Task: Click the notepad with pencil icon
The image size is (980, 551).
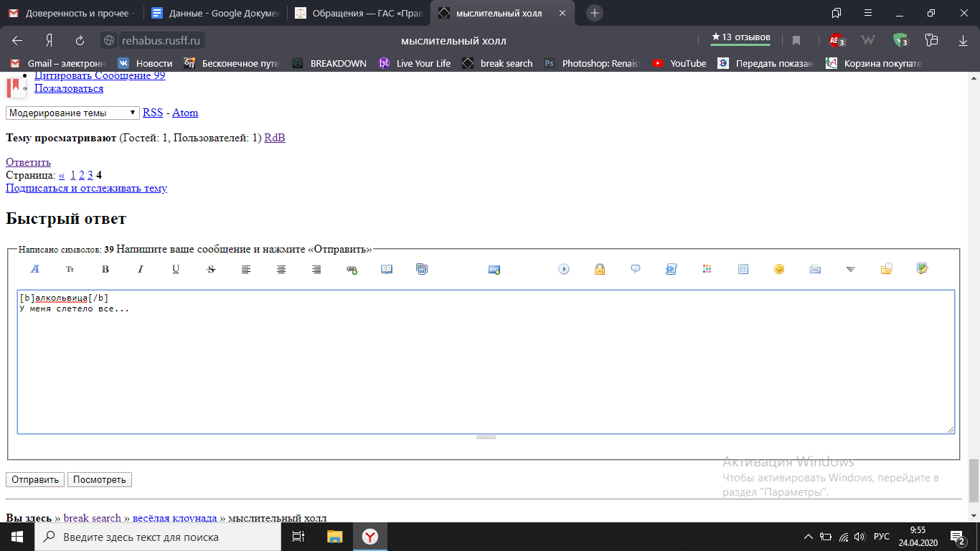Action: (923, 269)
